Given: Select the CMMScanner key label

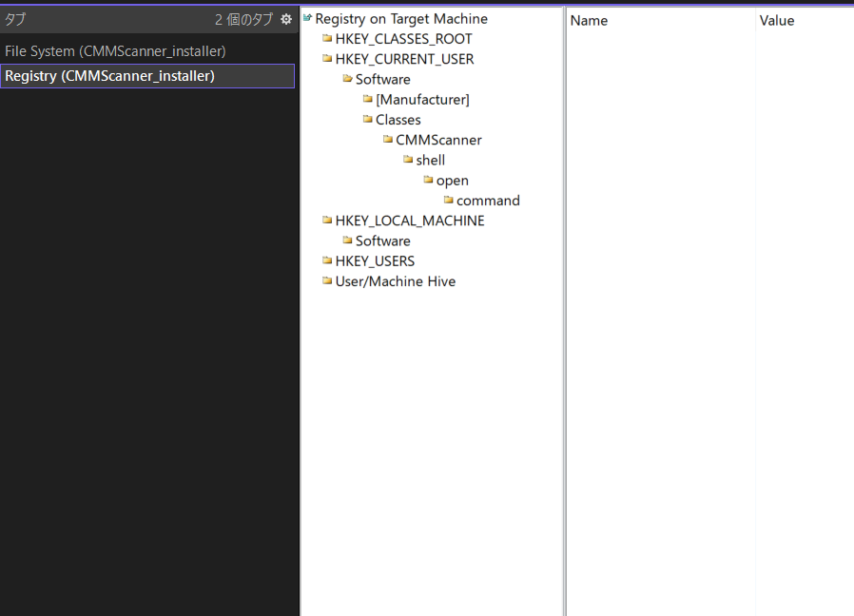Looking at the screenshot, I should pyautogui.click(x=438, y=140).
